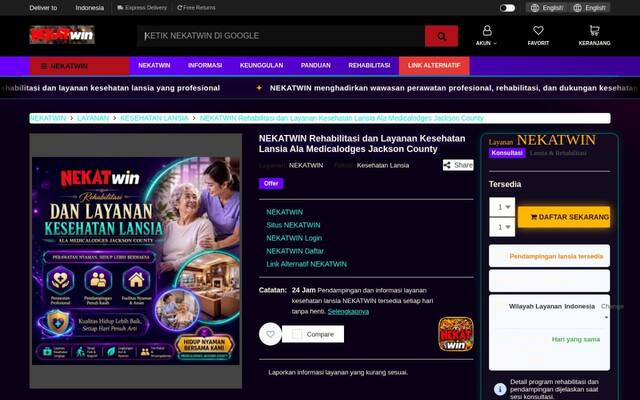Open the first quantity dropdown showing 1
The image size is (640, 400).
[502, 207]
